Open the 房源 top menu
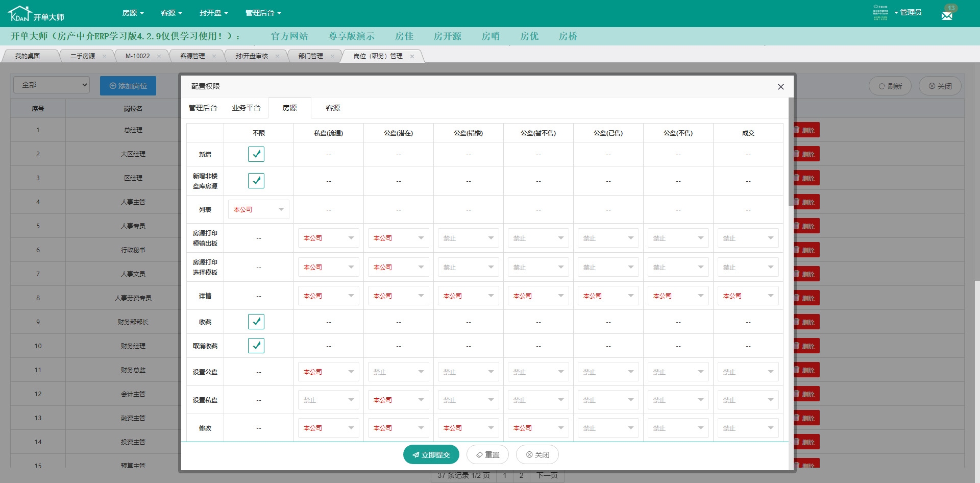 tap(133, 13)
